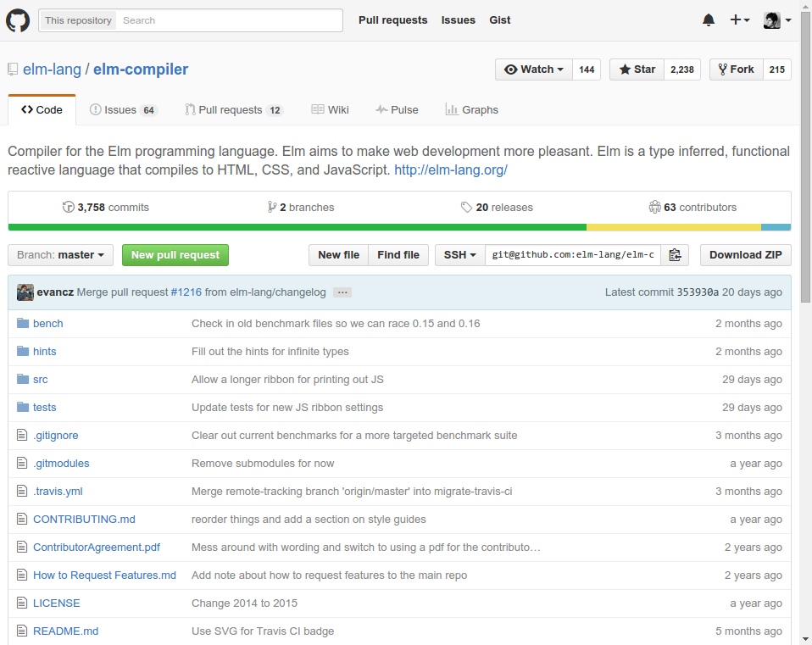This screenshot has height=645, width=812.
Task: Click the LICENSE file icon
Action: (x=22, y=603)
